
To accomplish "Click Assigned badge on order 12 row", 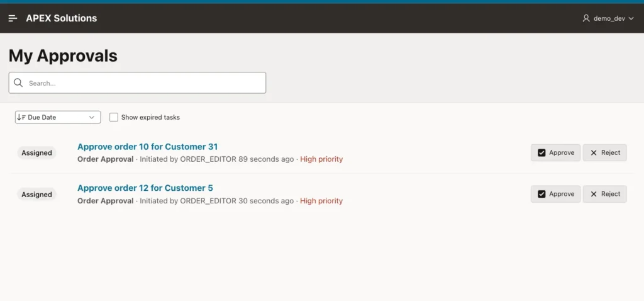I will pos(36,195).
